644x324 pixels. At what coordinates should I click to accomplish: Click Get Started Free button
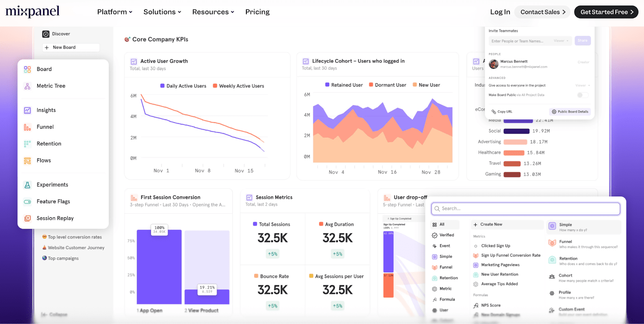(606, 12)
